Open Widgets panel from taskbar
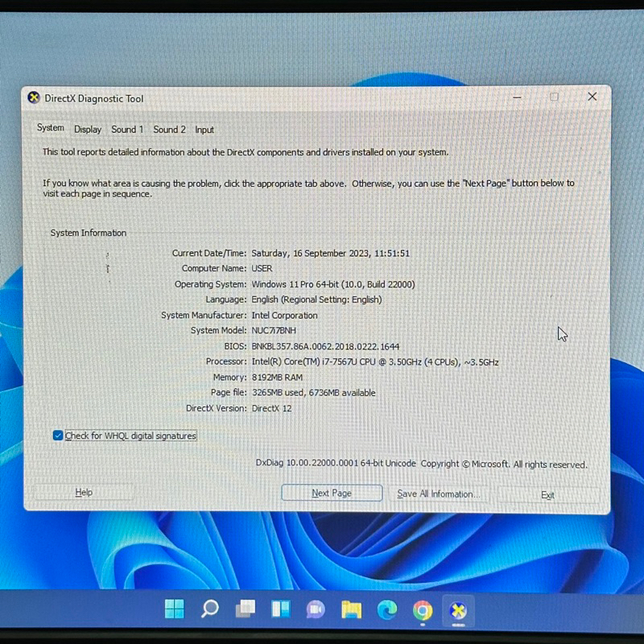This screenshot has width=644, height=644. pos(281,609)
